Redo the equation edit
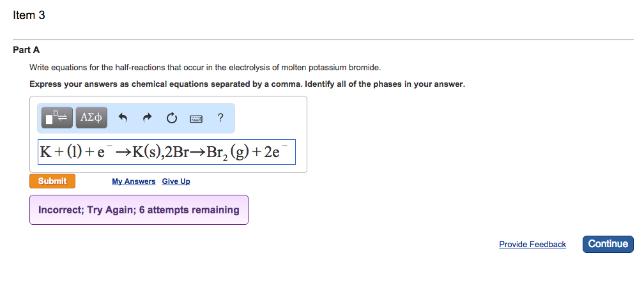644x304 pixels. coord(148,118)
